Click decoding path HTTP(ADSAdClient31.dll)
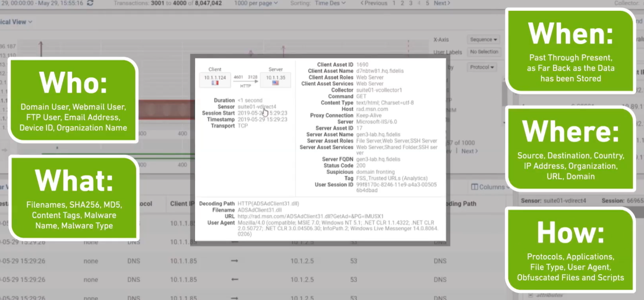 point(268,204)
